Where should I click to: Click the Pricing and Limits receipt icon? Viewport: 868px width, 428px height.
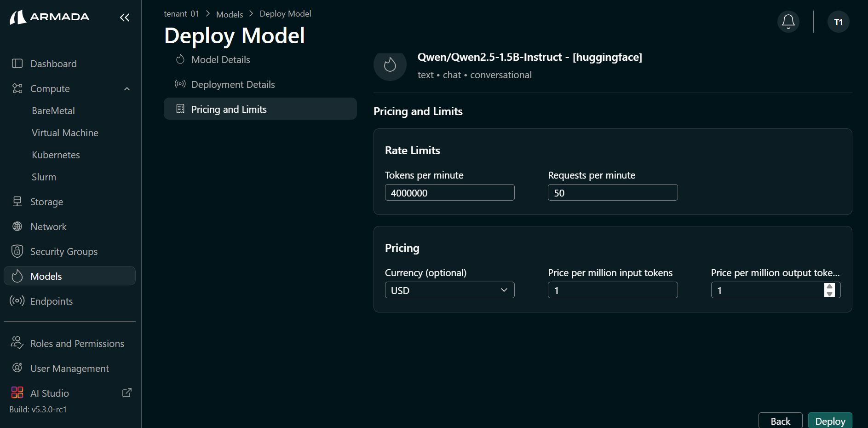pyautogui.click(x=180, y=109)
